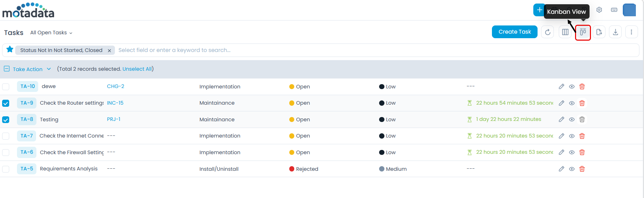Click the keyboard shortcuts icon
This screenshot has height=198, width=644.
[614, 10]
